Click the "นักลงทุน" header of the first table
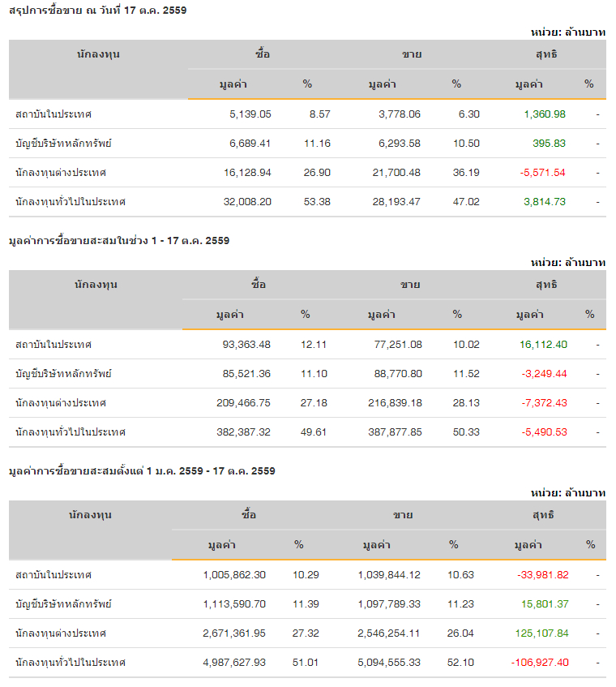Image resolution: width=616 pixels, height=687 pixels. tap(99, 54)
